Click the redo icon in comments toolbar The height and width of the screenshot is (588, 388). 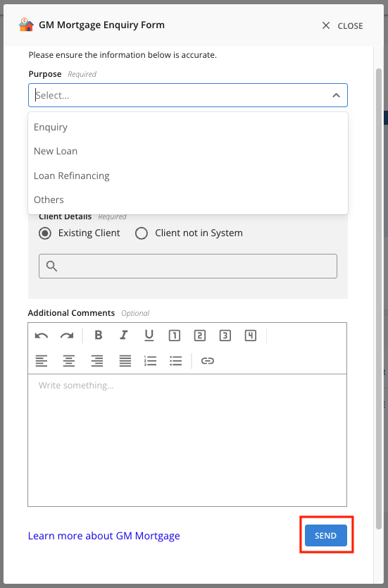[67, 336]
